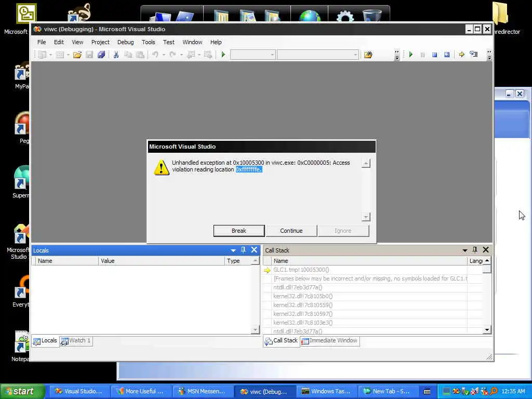Click the Step Into debug icon
The width and height of the screenshot is (532, 399).
(x=474, y=55)
